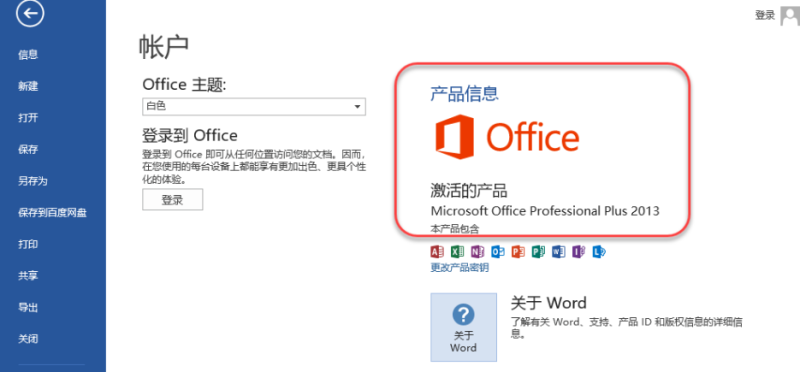
Task: Click the Access product icon
Action: tap(437, 252)
